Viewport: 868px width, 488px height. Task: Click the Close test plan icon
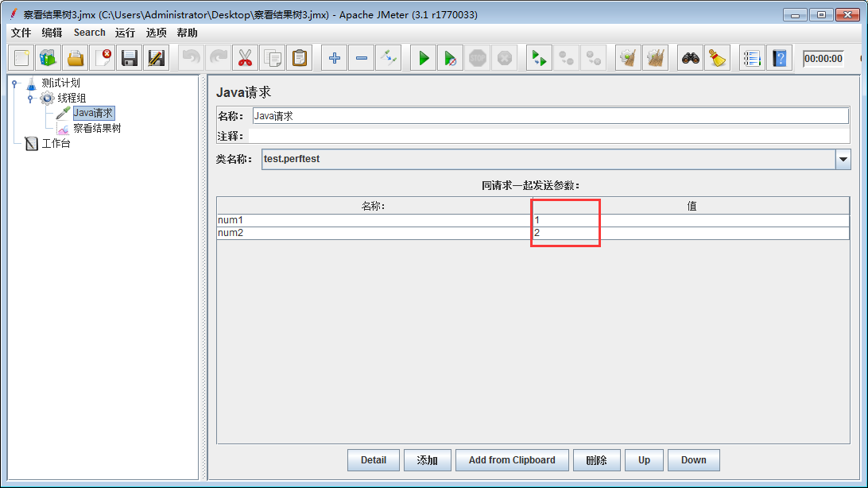pos(103,58)
